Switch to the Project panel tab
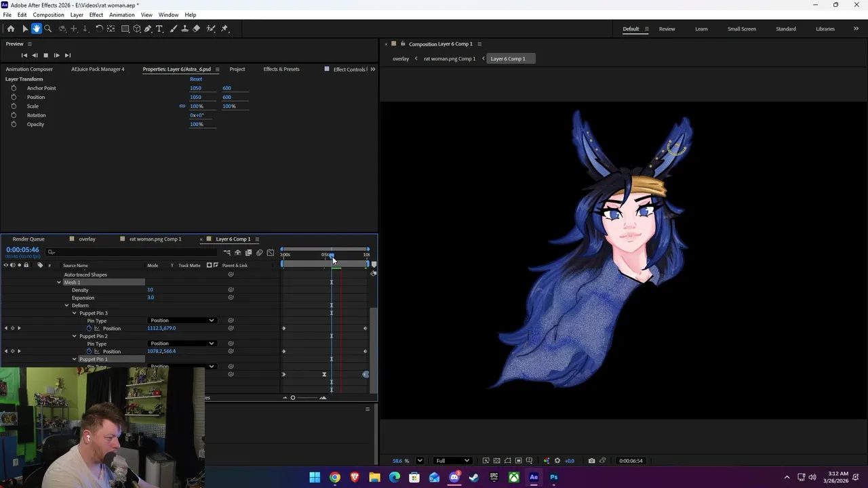This screenshot has height=488, width=868. 237,69
